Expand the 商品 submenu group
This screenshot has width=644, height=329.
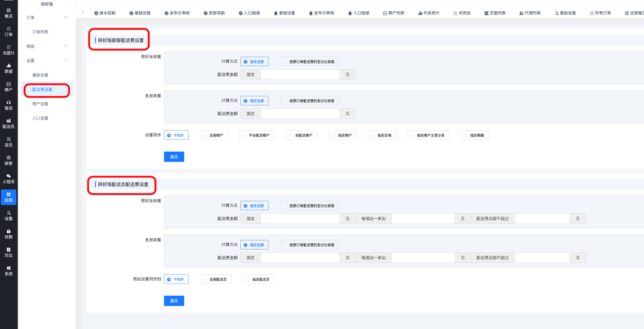(65, 46)
